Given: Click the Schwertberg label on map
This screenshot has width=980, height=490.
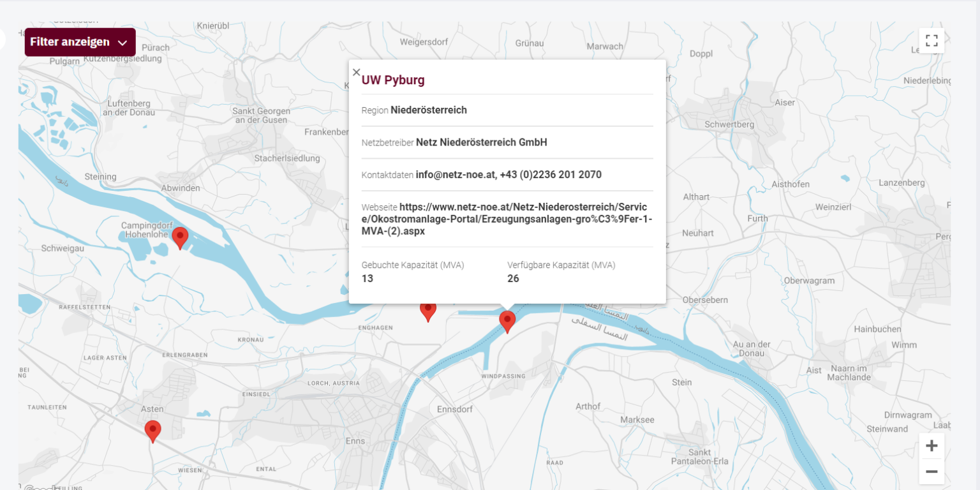Looking at the screenshot, I should (x=729, y=124).
